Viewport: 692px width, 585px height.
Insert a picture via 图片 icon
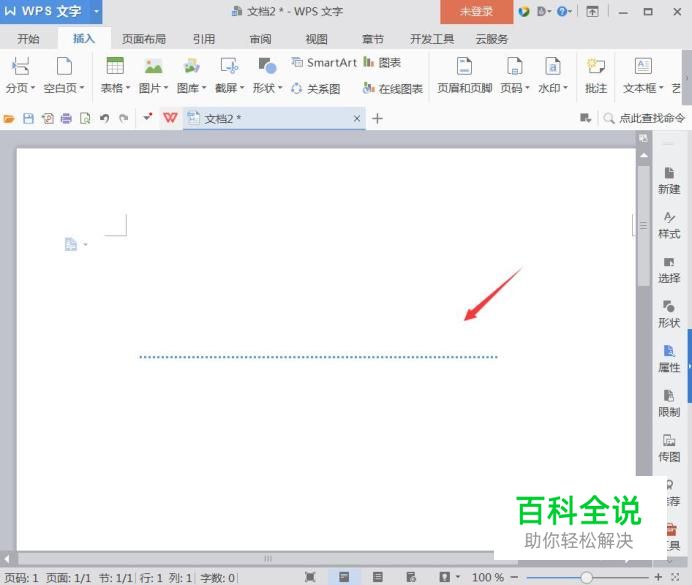(153, 66)
